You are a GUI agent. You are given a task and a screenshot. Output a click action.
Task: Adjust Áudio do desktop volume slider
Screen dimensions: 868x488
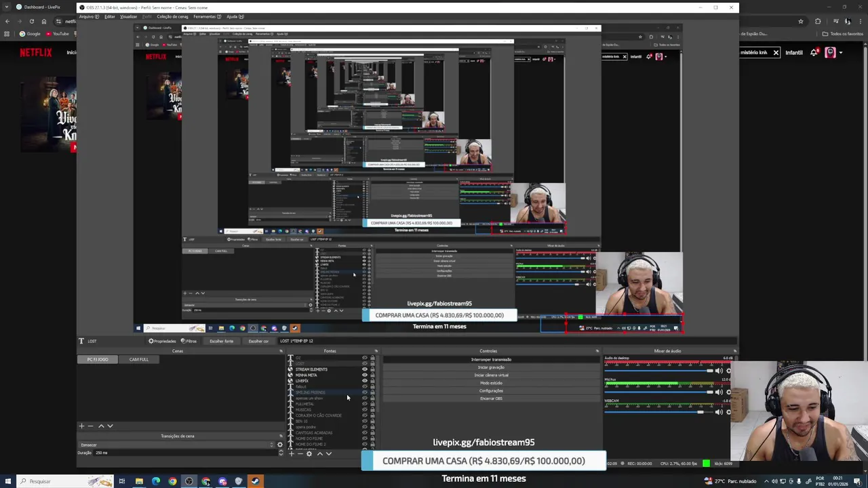659,371
